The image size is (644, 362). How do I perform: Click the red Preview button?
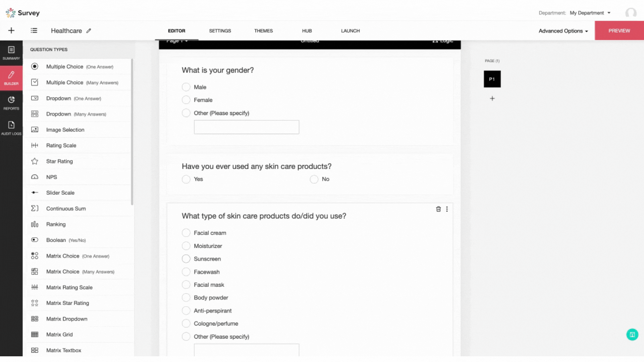619,31
